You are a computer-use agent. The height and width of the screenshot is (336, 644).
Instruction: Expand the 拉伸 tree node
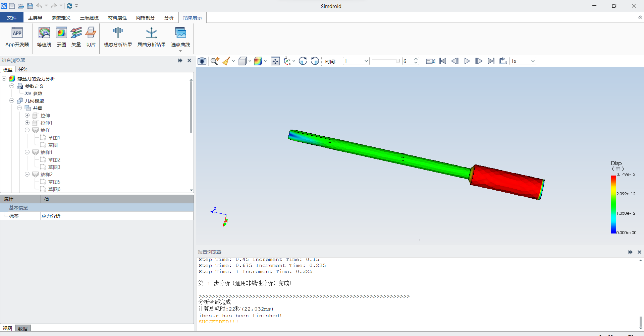point(27,115)
